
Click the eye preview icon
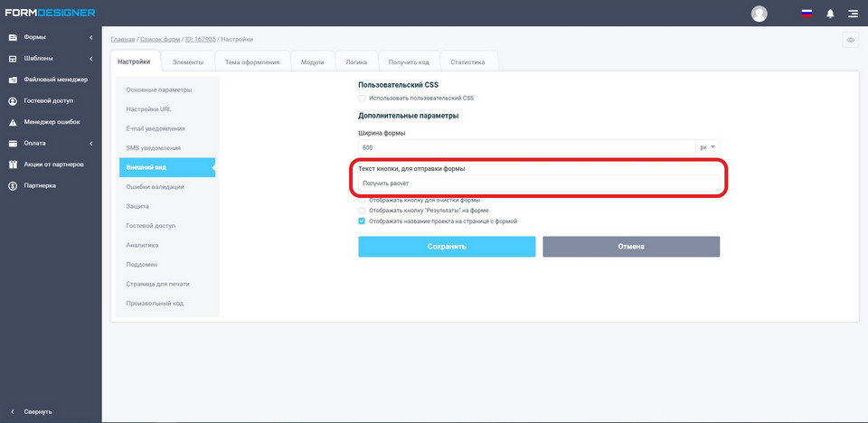[x=850, y=41]
